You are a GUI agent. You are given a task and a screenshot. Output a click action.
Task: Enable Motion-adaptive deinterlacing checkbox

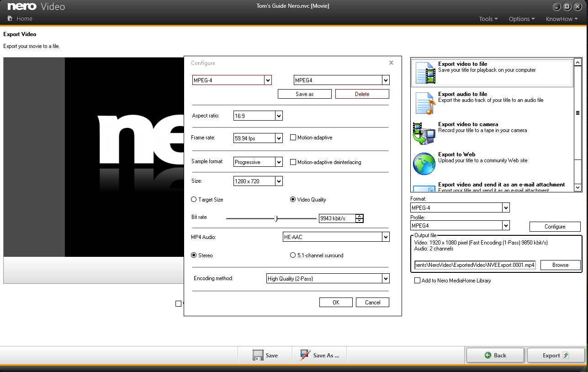[293, 162]
